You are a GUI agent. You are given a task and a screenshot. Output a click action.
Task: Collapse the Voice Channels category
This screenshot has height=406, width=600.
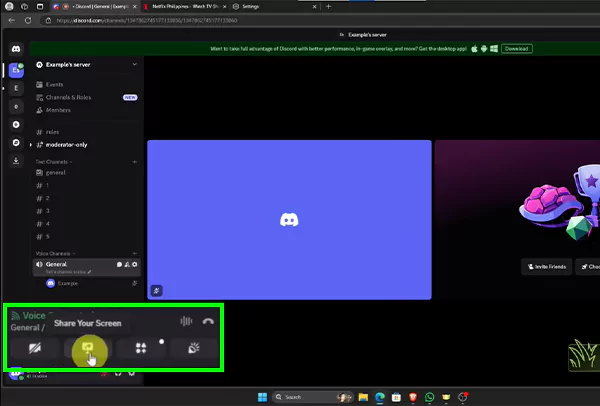tap(57, 253)
